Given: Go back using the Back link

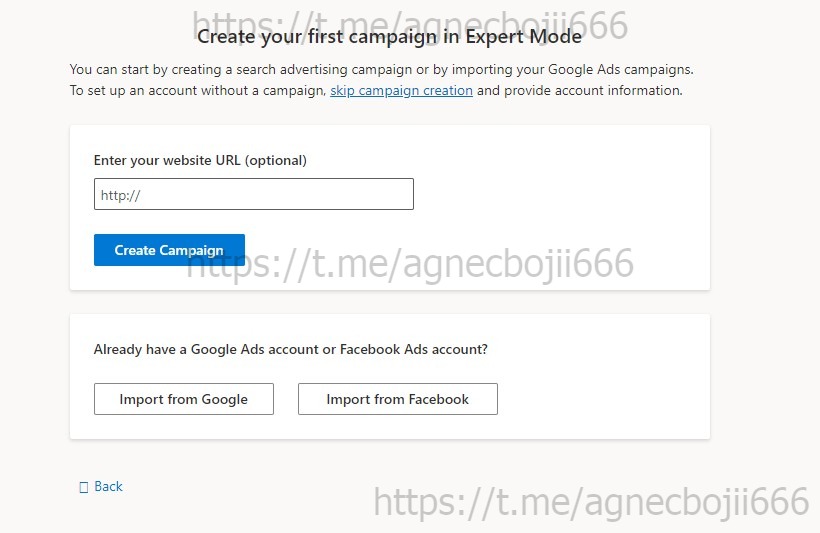Looking at the screenshot, I should coord(108,487).
